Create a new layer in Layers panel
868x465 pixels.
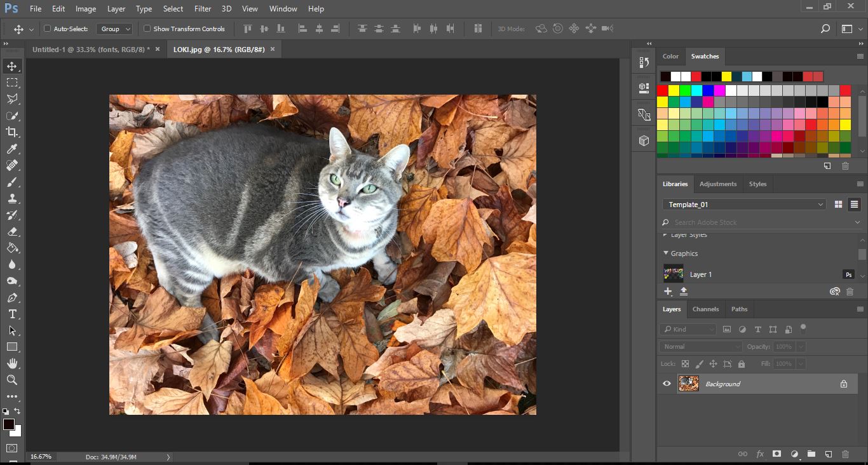click(x=829, y=454)
